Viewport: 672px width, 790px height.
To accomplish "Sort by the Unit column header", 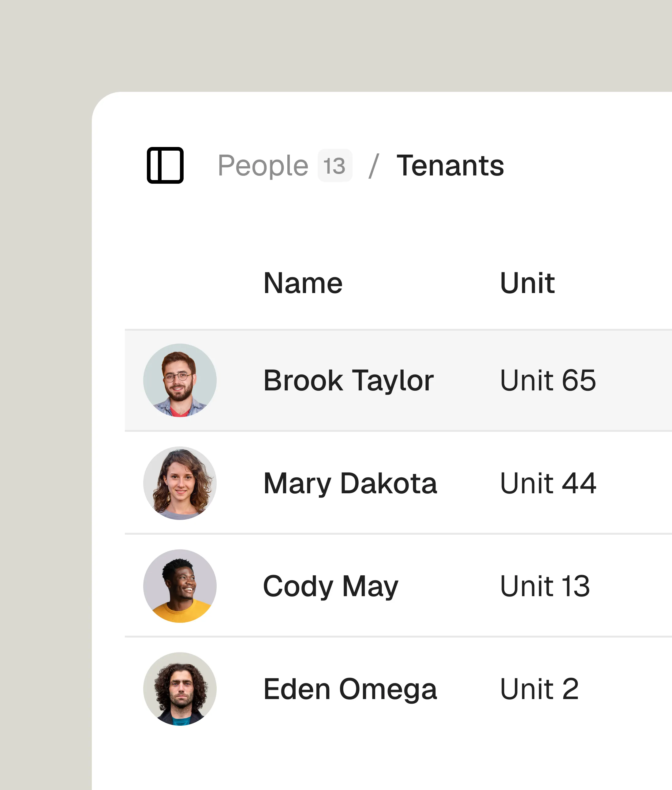I will (527, 283).
